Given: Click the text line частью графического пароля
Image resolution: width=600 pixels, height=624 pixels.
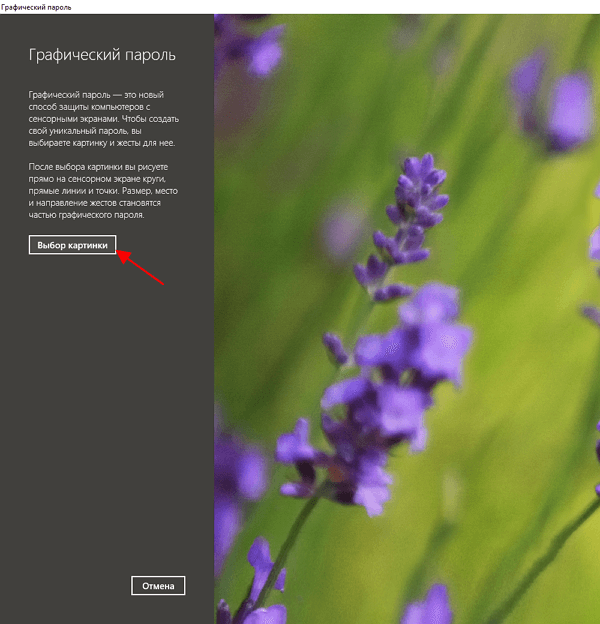Looking at the screenshot, I should point(86,215).
